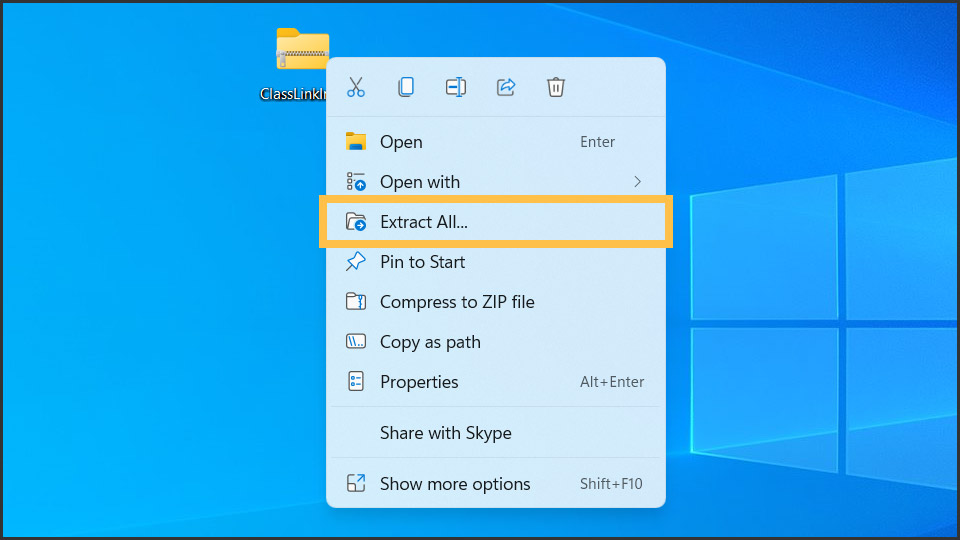The width and height of the screenshot is (960, 540).
Task: Click Show more options
Action: (x=496, y=484)
